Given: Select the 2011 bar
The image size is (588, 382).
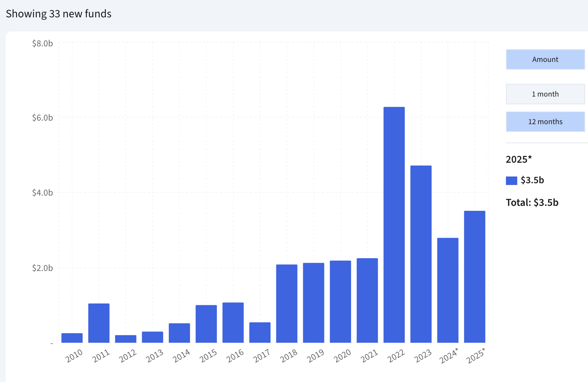Looking at the screenshot, I should point(99,323).
